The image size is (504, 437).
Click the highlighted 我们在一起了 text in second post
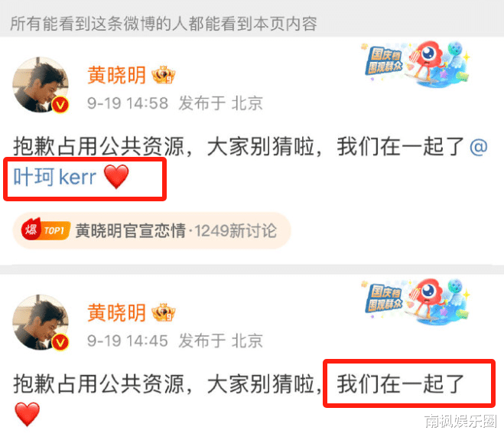pos(400,383)
